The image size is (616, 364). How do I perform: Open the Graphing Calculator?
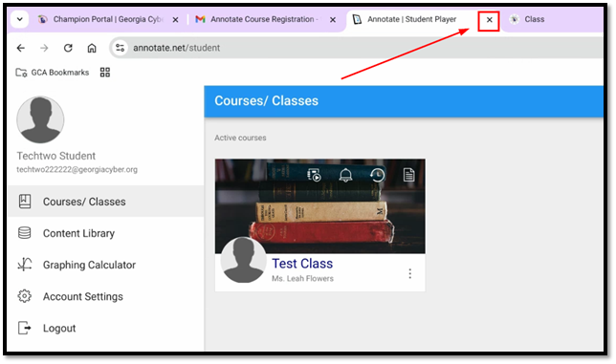[105, 265]
